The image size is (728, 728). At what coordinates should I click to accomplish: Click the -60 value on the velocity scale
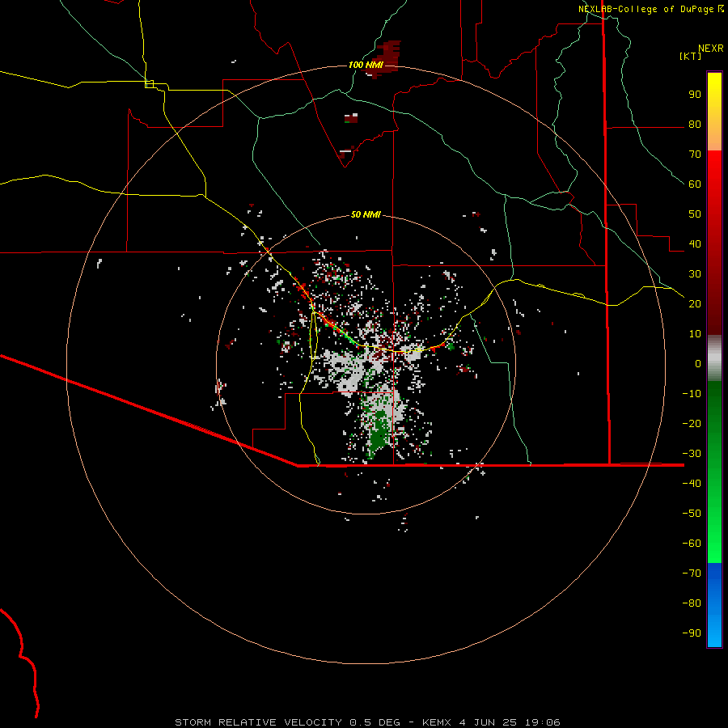click(x=692, y=544)
